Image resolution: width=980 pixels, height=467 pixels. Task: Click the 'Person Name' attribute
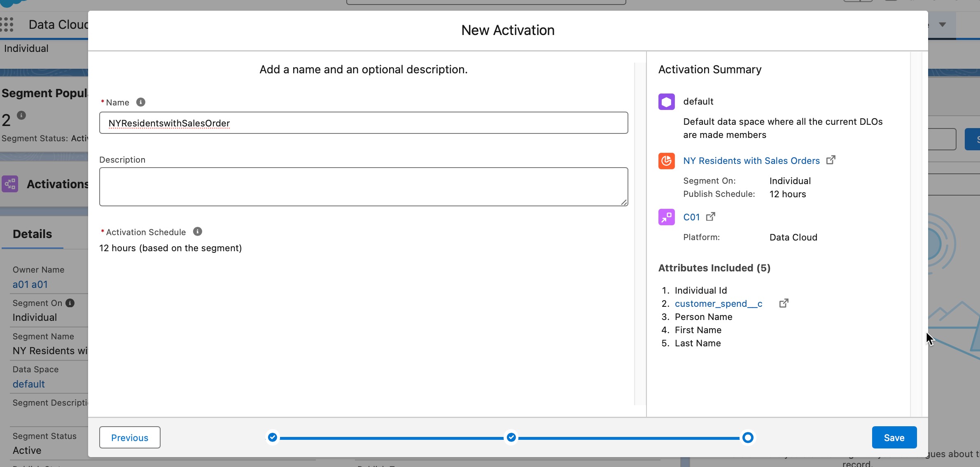(x=703, y=317)
